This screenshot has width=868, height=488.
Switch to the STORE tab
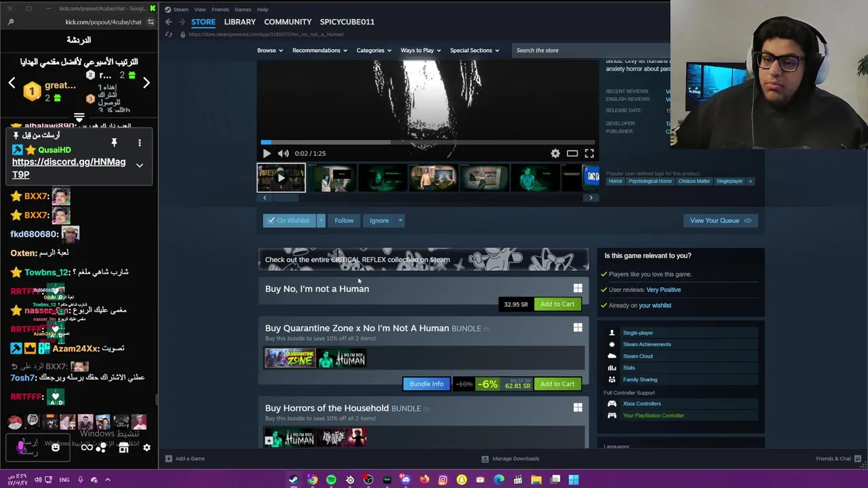coord(203,22)
